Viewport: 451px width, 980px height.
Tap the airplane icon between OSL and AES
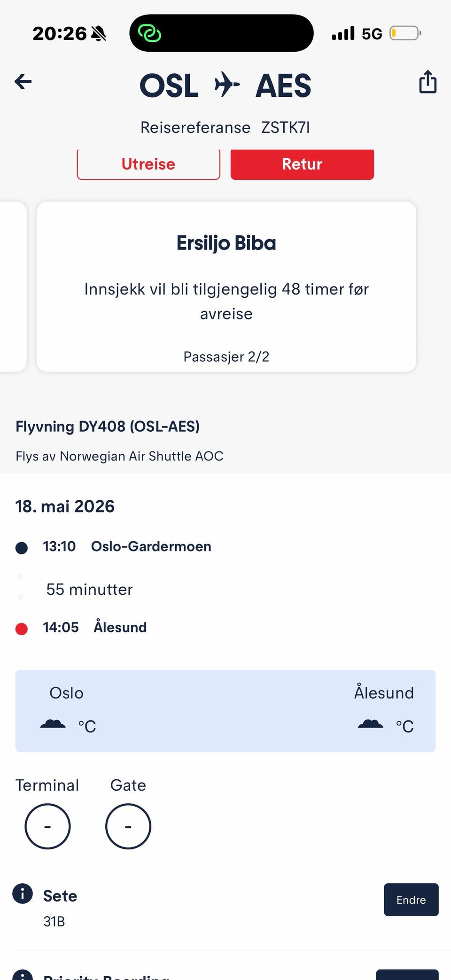click(227, 85)
